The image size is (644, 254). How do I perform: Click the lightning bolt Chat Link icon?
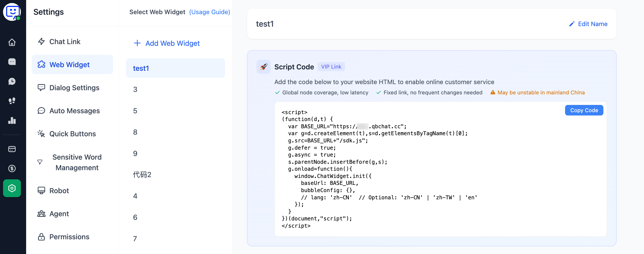(41, 41)
